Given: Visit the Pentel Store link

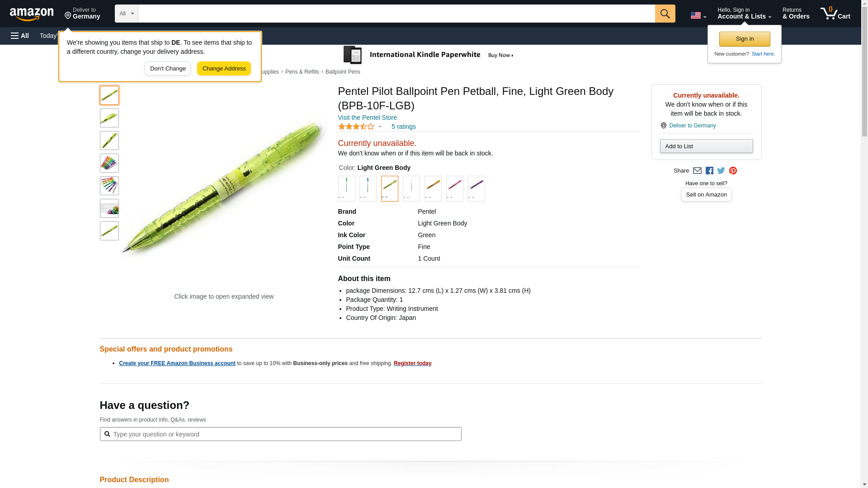Looking at the screenshot, I should click(x=367, y=117).
